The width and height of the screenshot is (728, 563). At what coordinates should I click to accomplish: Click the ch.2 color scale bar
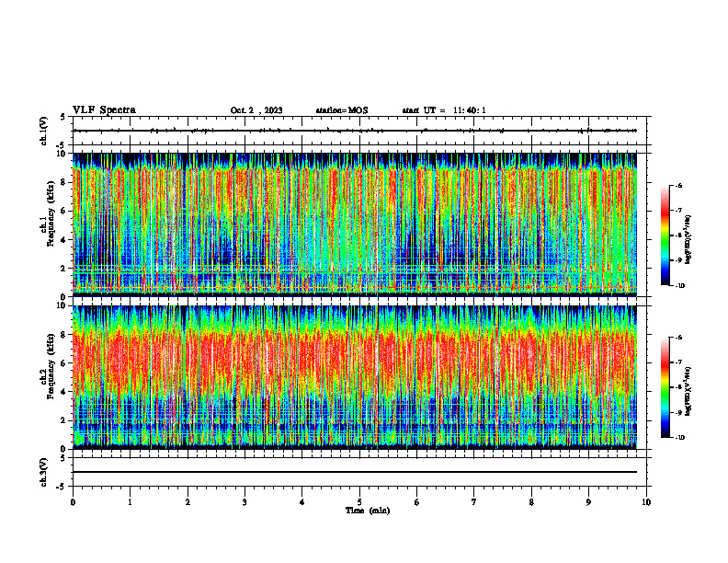point(665,387)
